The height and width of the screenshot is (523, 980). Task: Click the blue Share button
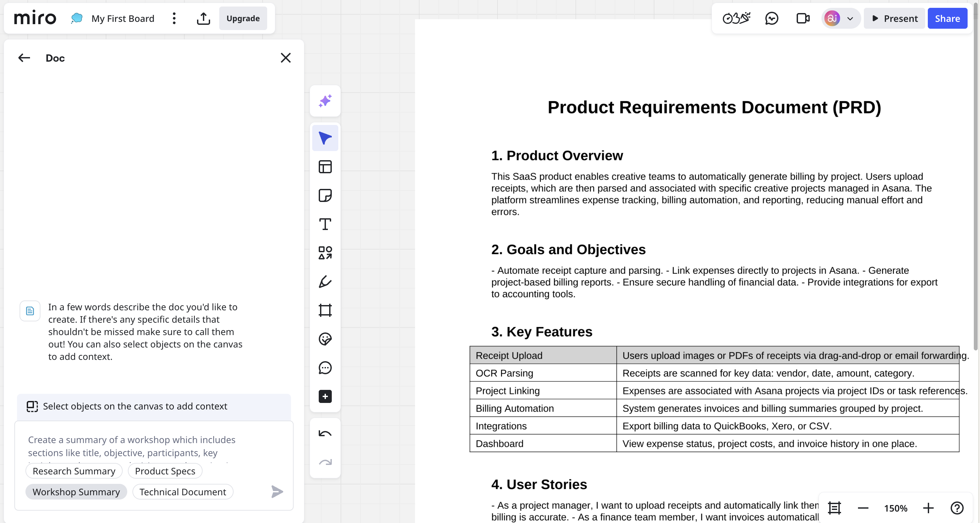point(947,18)
